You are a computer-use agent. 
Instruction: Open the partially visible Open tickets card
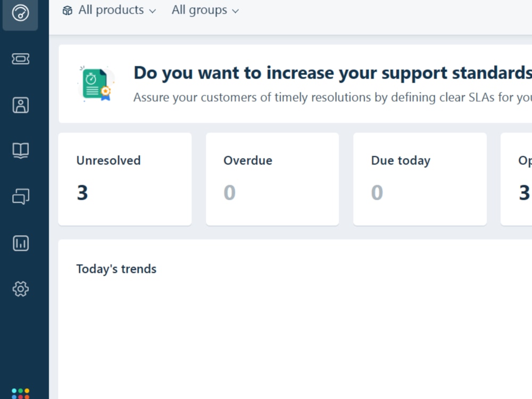click(x=517, y=179)
